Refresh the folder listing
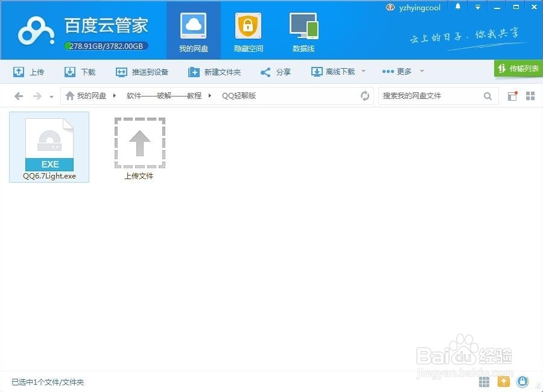This screenshot has width=543, height=392. pyautogui.click(x=364, y=96)
